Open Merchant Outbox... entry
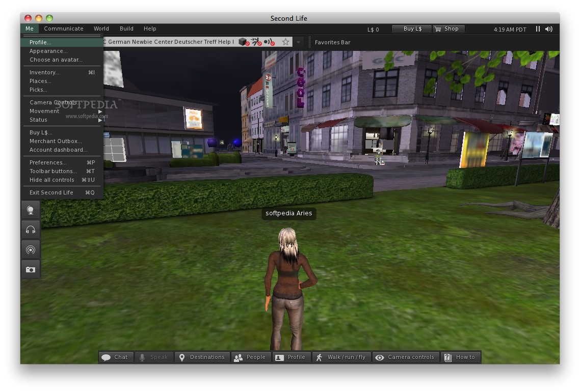The width and height of the screenshot is (580, 392). (62, 141)
